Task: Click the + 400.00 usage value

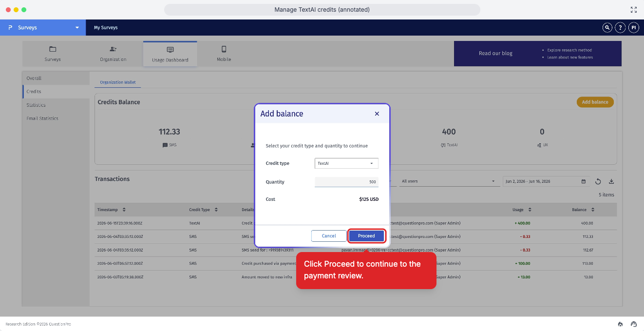Action: point(522,223)
